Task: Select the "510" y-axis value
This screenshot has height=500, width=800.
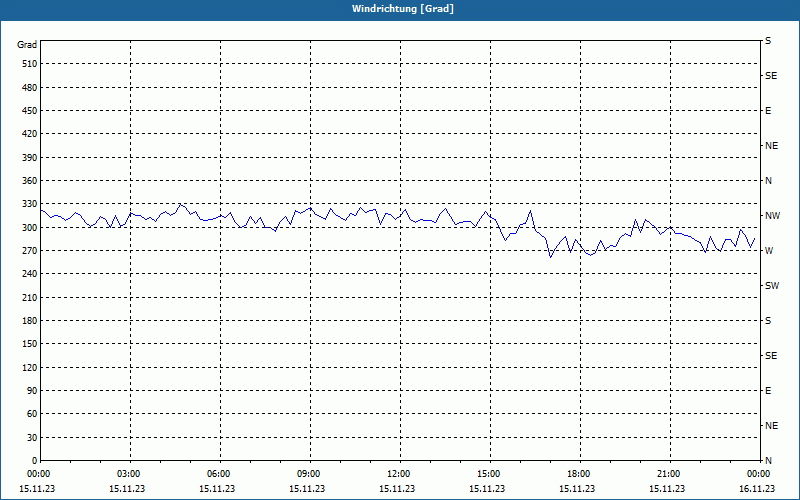Action: click(30, 64)
